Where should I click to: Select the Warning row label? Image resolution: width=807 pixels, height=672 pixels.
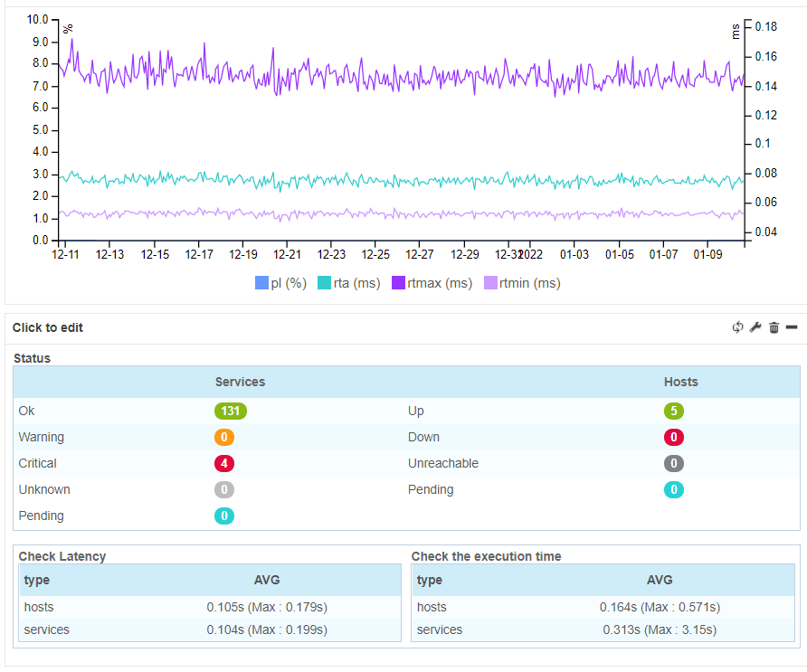tap(42, 438)
